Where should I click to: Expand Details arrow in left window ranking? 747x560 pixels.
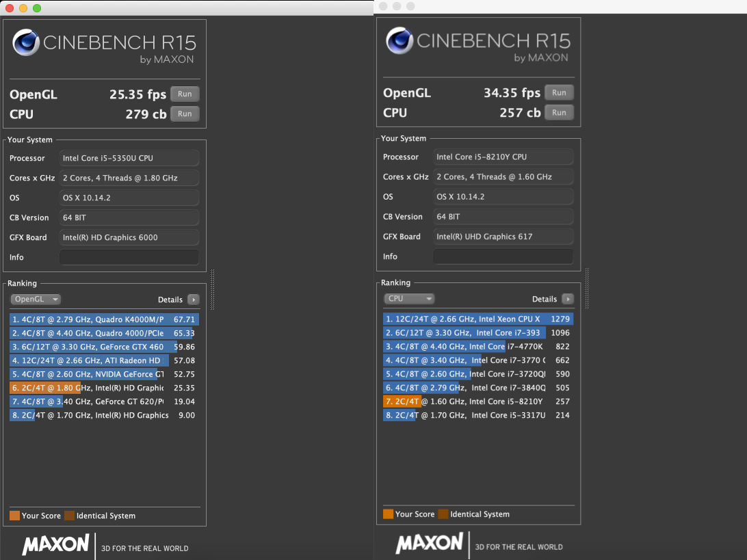pyautogui.click(x=193, y=299)
